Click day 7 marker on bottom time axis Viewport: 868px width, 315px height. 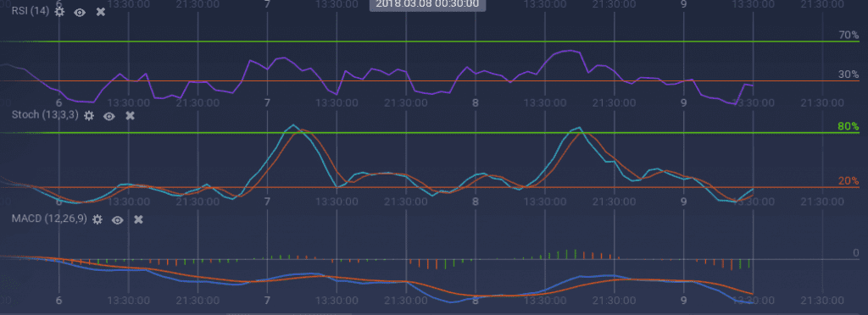coord(267,301)
